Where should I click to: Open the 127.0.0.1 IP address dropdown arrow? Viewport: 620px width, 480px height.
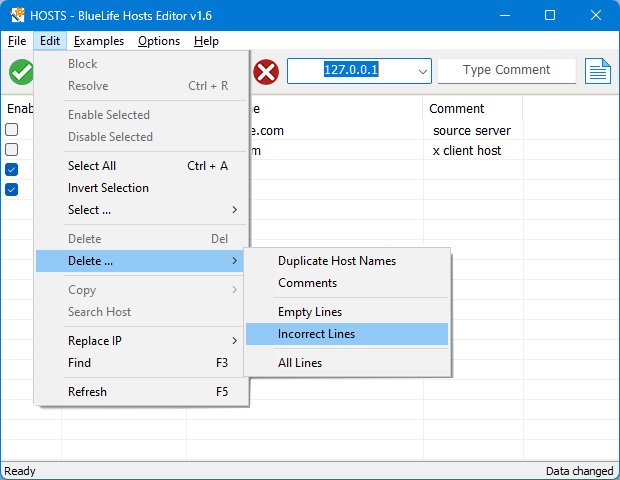421,71
